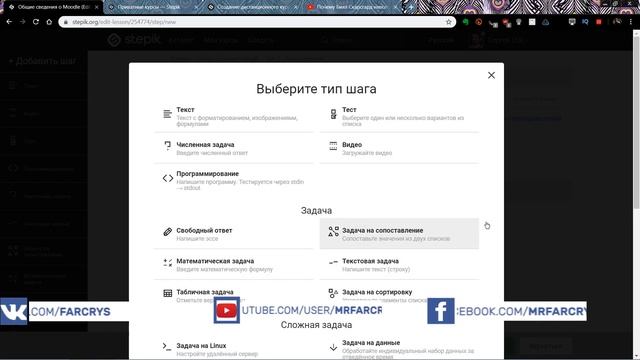The height and width of the screenshot is (360, 640).
Task: Select Задача на сопоставление
Action: [399, 234]
